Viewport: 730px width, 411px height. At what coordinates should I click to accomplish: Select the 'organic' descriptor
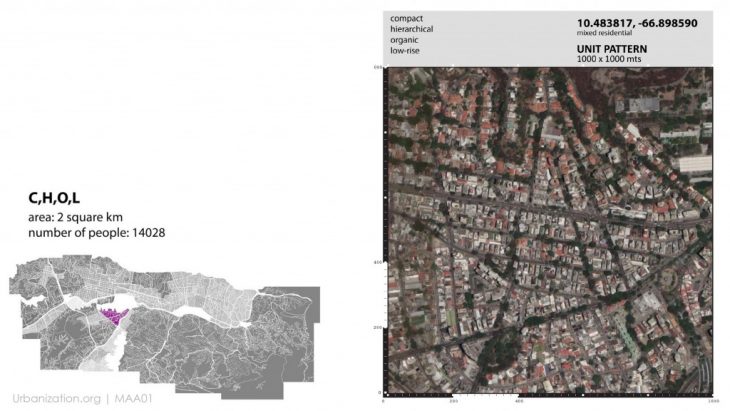click(404, 43)
